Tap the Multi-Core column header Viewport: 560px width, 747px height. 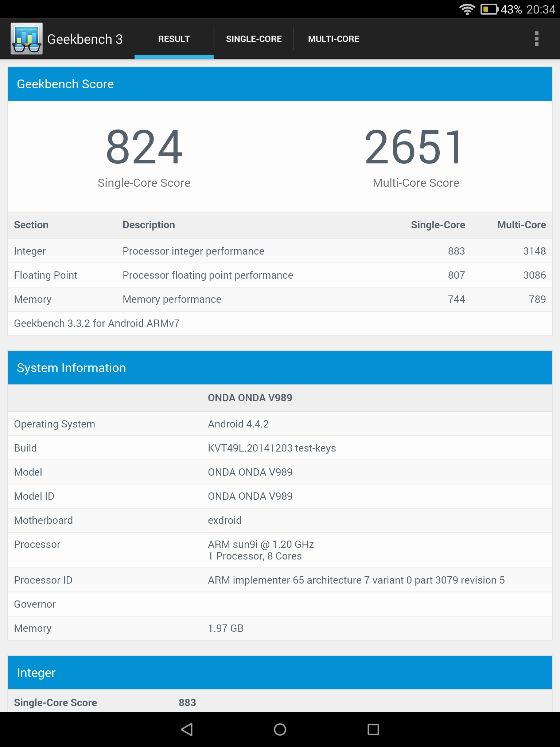click(521, 225)
